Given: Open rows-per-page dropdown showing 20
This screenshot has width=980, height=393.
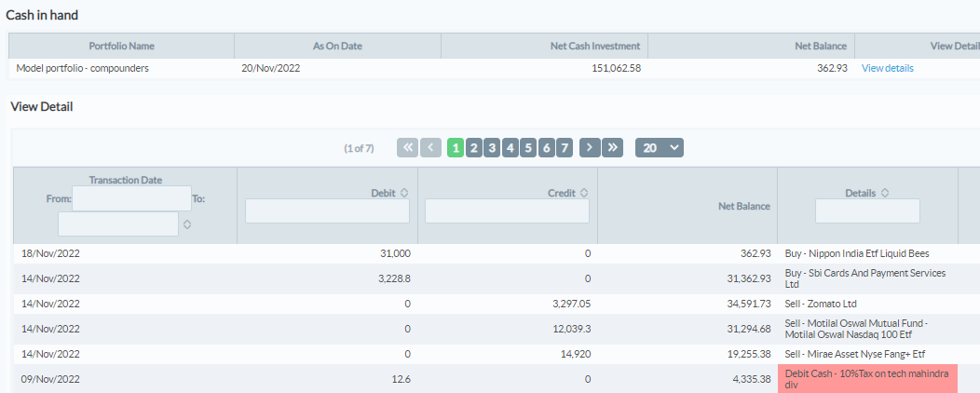Looking at the screenshot, I should (x=660, y=148).
